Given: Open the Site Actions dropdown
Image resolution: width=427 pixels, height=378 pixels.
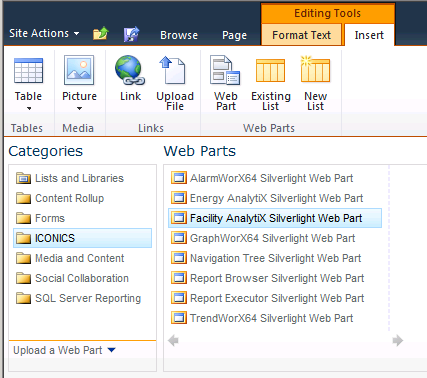Looking at the screenshot, I should [x=44, y=33].
